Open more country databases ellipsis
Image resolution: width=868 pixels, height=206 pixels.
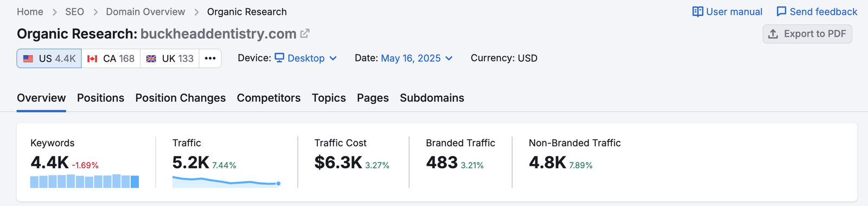pyautogui.click(x=210, y=58)
